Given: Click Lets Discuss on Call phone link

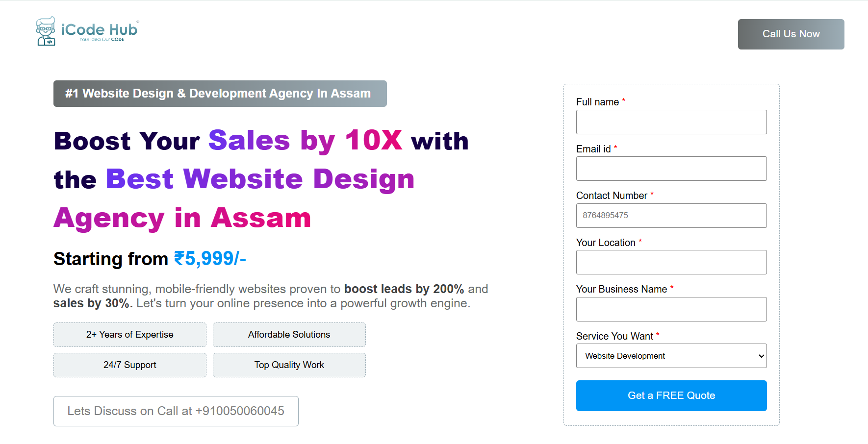Looking at the screenshot, I should (x=176, y=411).
